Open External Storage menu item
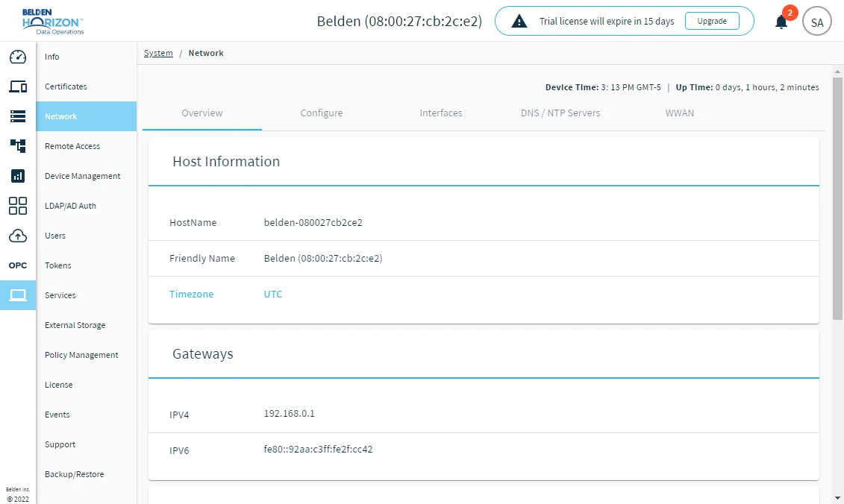 (x=86, y=325)
